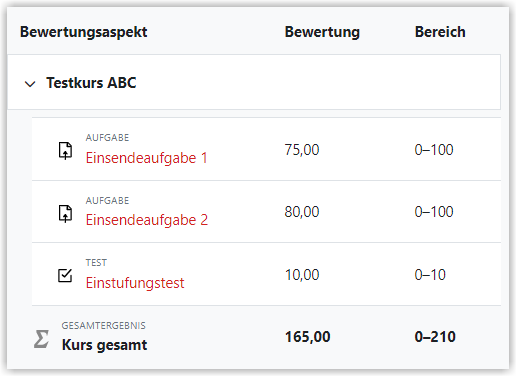Screen dimensions: 517x377
Task: Click the sigma icon next to Kurs gesamt
Action: point(42,339)
